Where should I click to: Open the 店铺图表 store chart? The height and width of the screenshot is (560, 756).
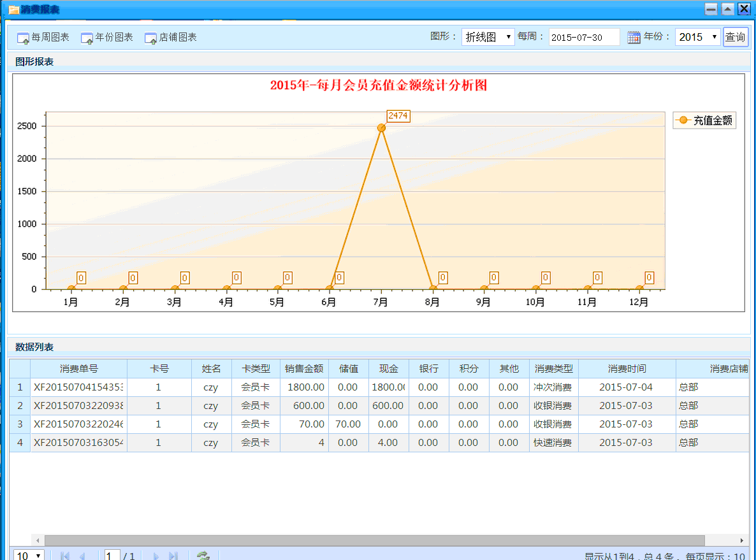click(171, 37)
